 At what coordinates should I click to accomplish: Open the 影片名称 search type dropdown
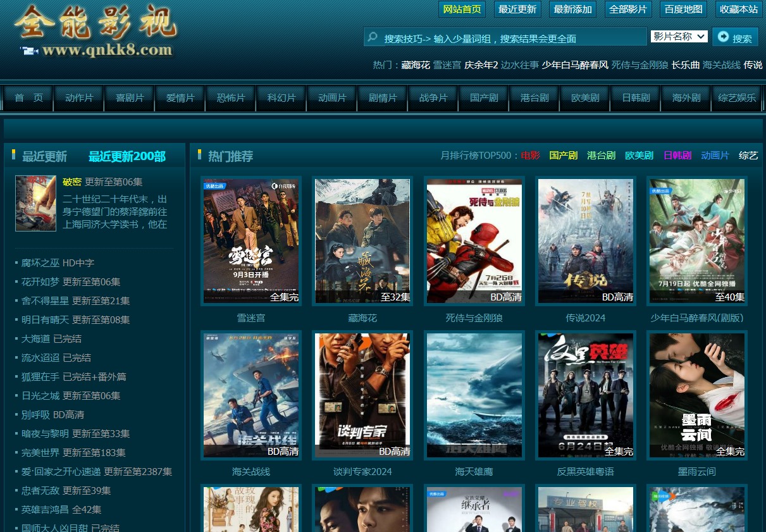679,37
